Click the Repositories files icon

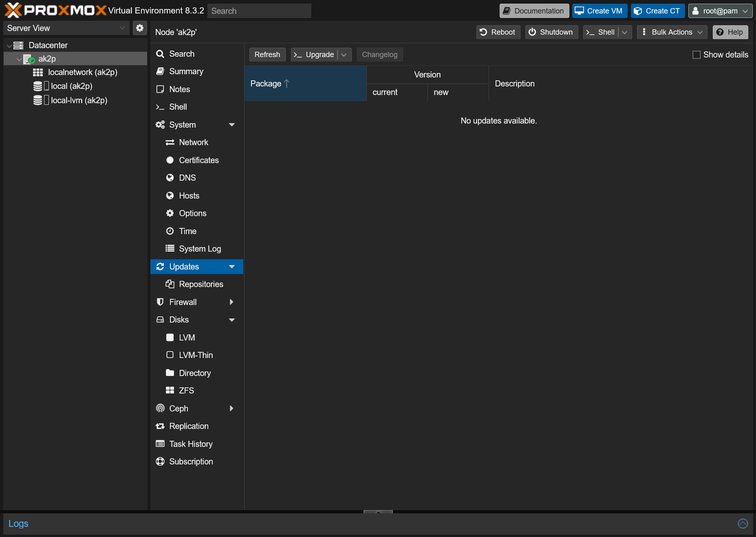(x=170, y=284)
